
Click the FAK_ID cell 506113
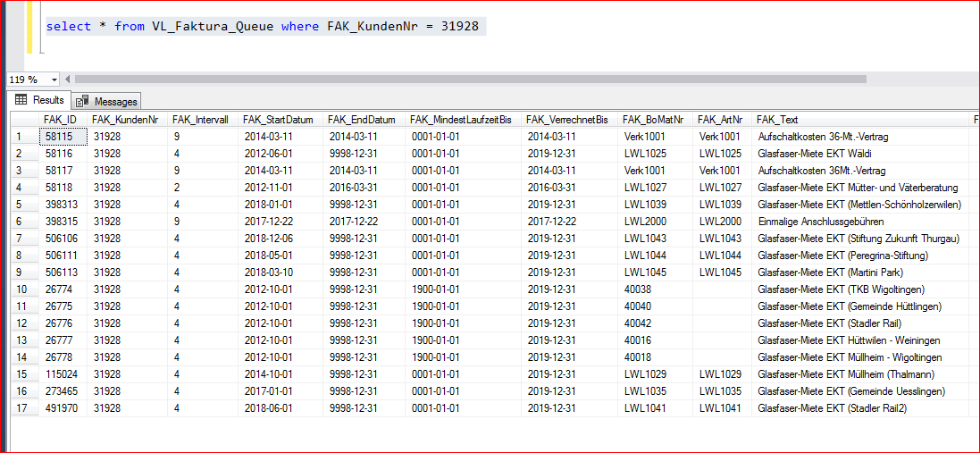coord(63,272)
